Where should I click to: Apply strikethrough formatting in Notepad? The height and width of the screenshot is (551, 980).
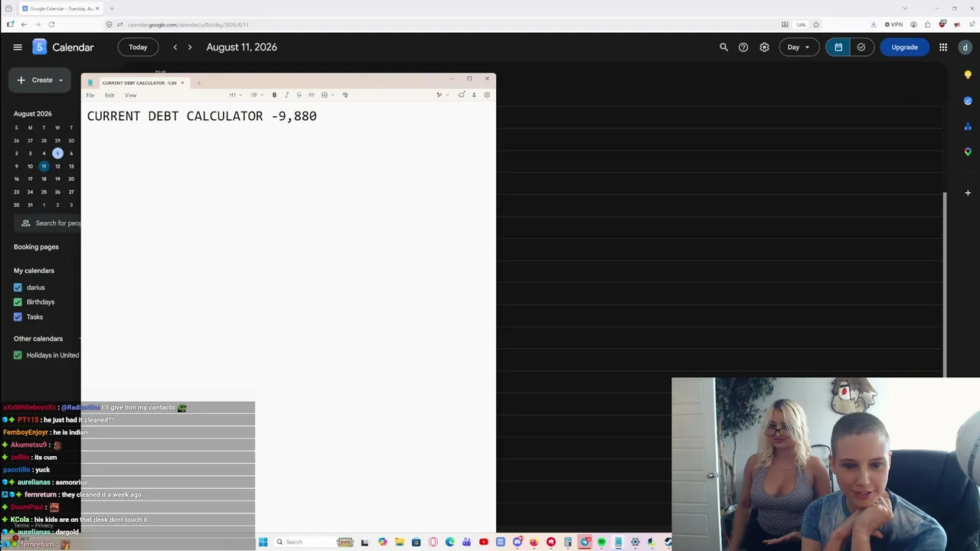click(299, 95)
